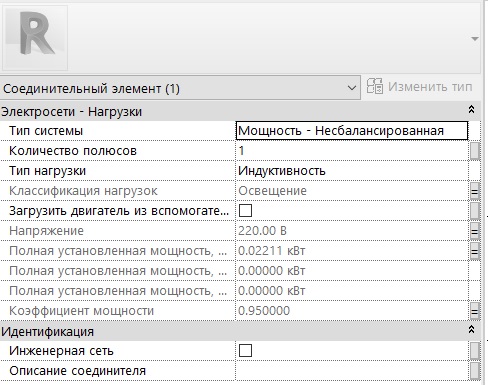This screenshot has height=385, width=488.
Task: Open the Соединительный элемент (1) filter dropdown
Action: [x=180, y=88]
